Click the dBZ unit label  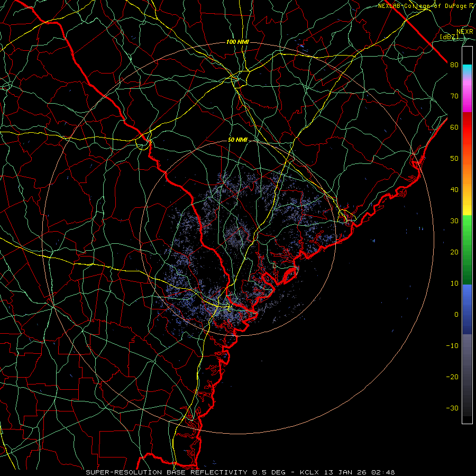point(449,37)
